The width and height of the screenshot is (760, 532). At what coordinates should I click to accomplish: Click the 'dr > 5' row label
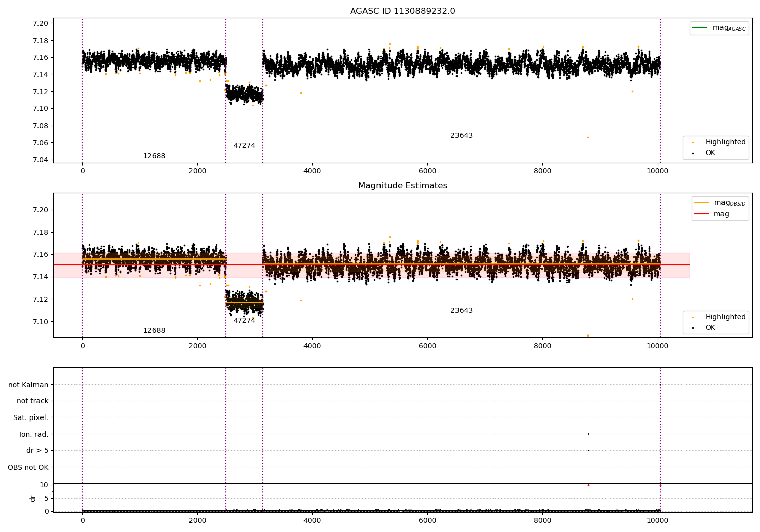37,450
